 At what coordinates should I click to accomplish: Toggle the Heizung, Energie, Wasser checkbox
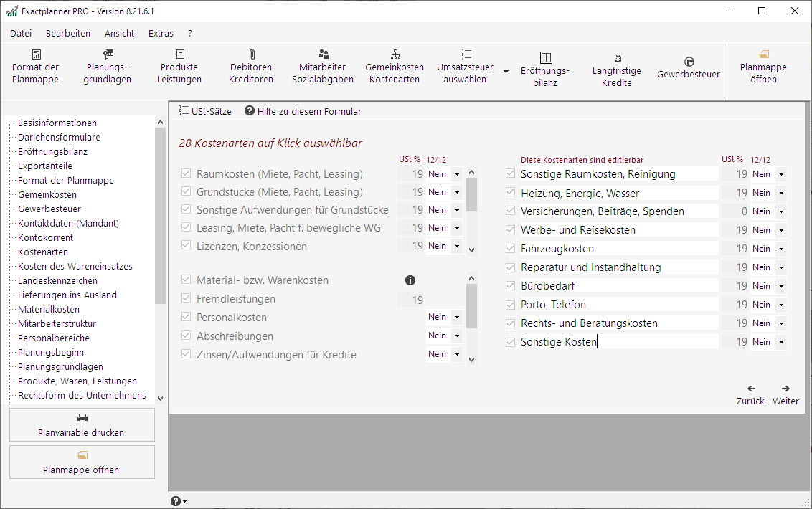coord(511,193)
